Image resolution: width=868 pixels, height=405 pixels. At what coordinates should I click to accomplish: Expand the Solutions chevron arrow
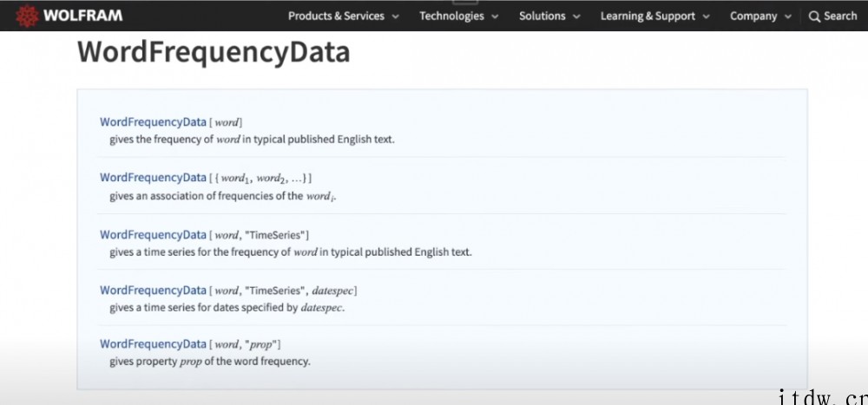(x=576, y=16)
